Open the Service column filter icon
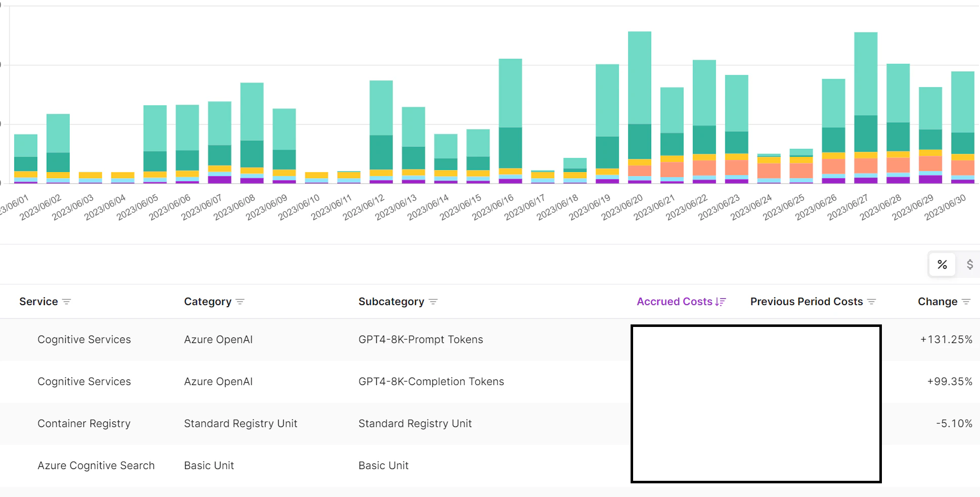 pos(66,302)
